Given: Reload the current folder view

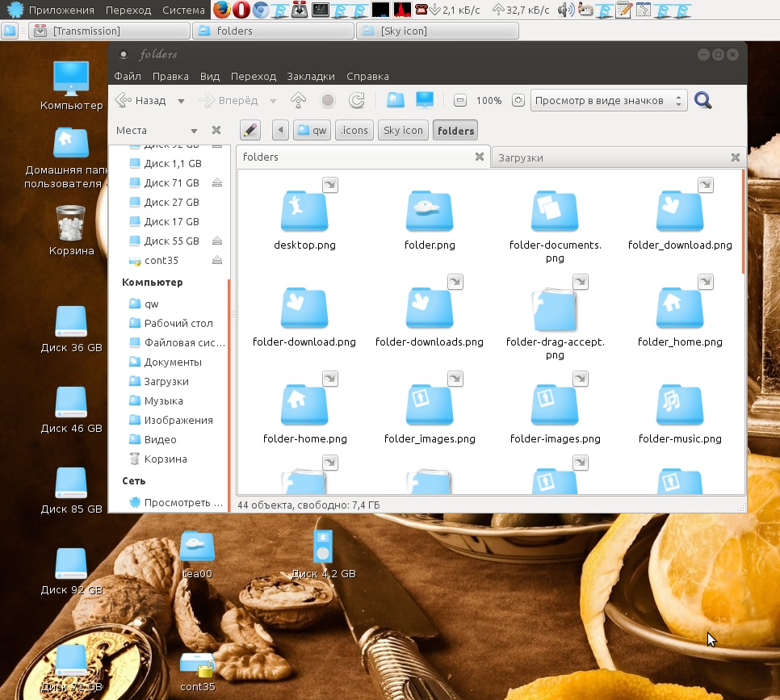Looking at the screenshot, I should (x=357, y=100).
